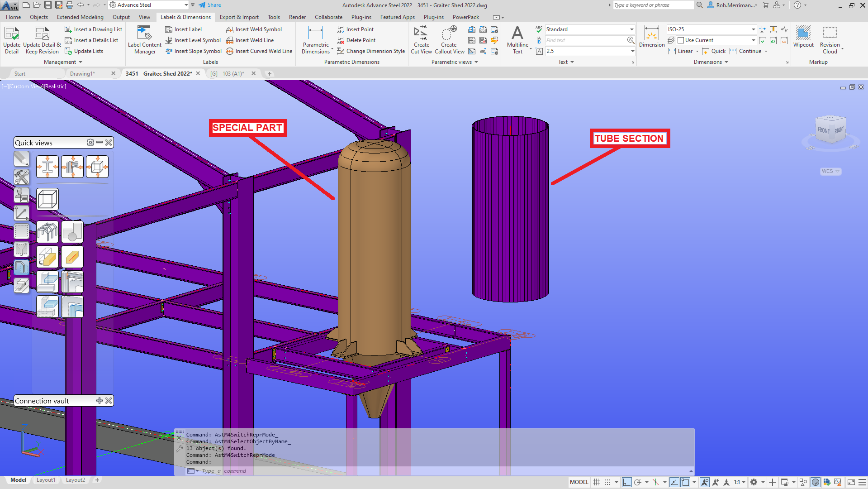The height and width of the screenshot is (489, 868).
Task: Switch to the Drawing1 document tab
Action: pos(82,73)
